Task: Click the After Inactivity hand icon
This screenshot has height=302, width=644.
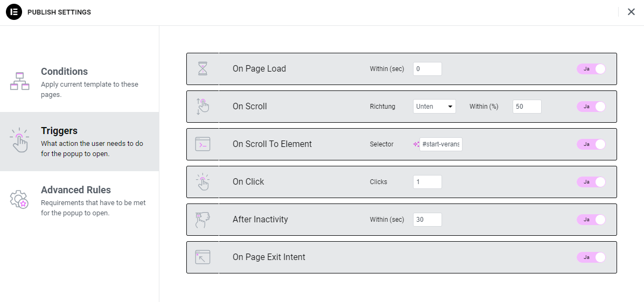Action: [202, 220]
